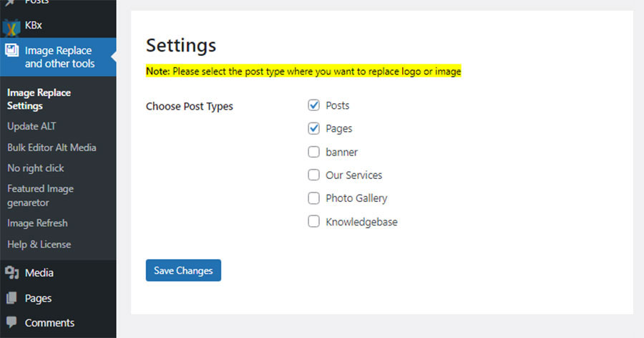Click the Comments bubble icon
644x338 pixels.
[x=11, y=322]
